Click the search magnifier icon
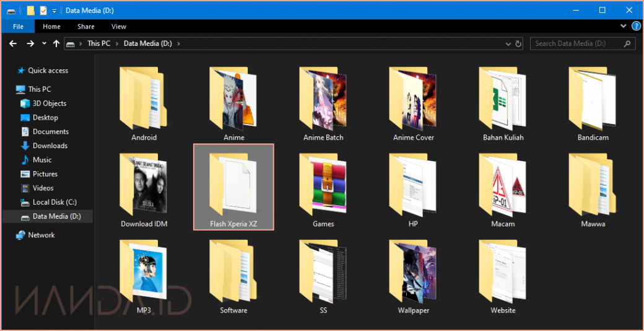Screen dimensions: 644x331 click(x=627, y=43)
